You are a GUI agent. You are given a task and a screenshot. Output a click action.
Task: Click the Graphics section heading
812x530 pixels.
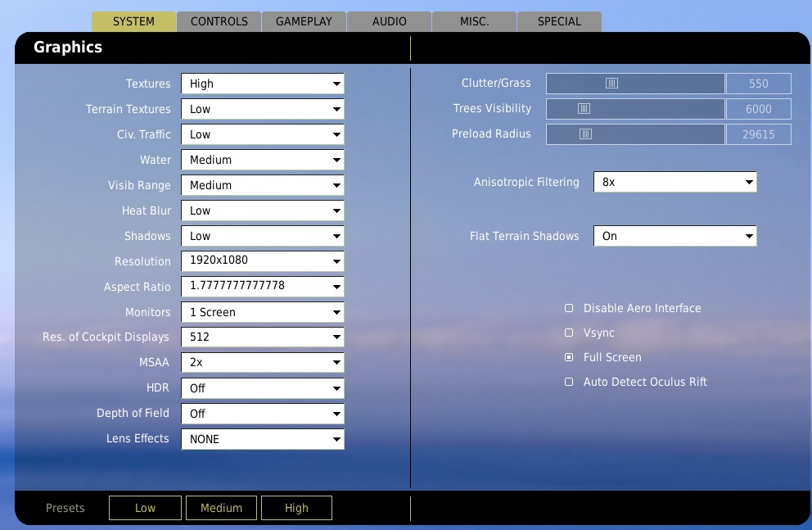68,48
